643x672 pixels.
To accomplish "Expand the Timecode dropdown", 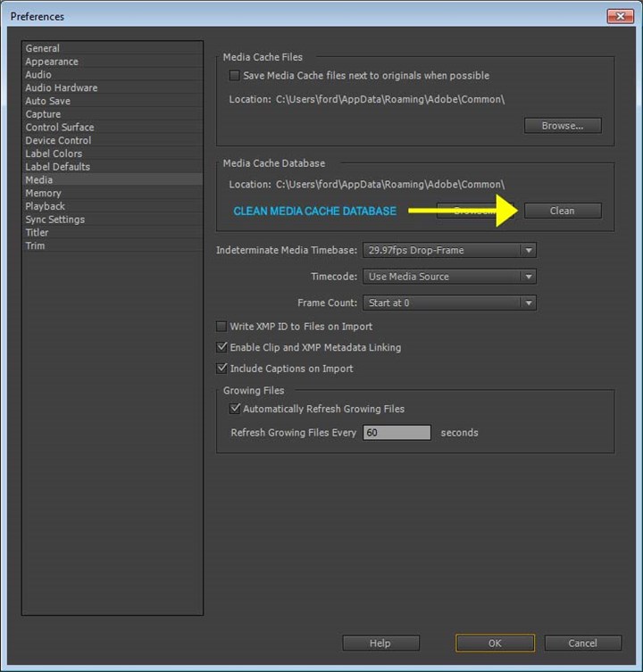I will [449, 277].
